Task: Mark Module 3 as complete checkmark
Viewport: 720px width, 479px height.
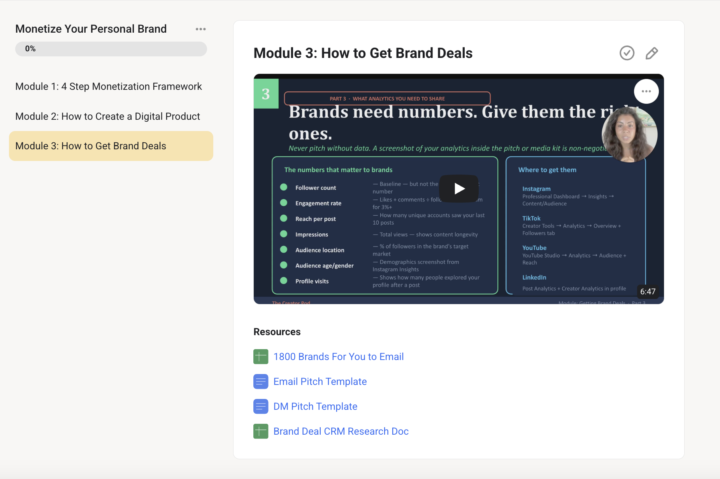Action: click(627, 53)
